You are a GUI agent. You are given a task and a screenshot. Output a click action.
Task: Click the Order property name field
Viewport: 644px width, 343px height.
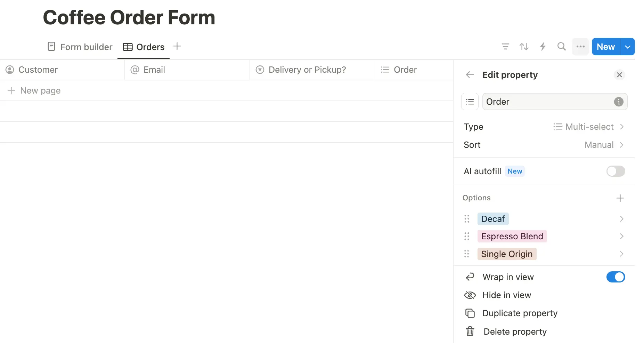coord(542,102)
